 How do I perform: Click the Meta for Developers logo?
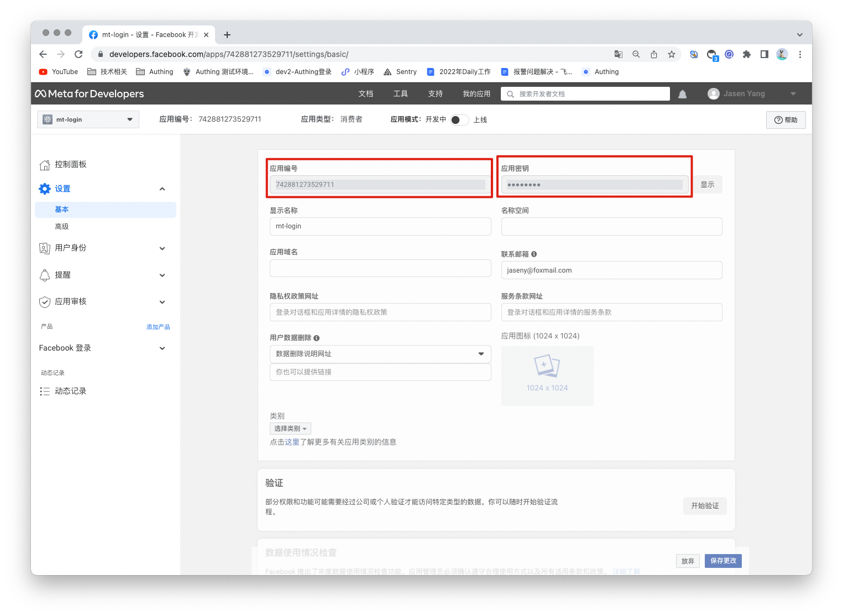[90, 94]
